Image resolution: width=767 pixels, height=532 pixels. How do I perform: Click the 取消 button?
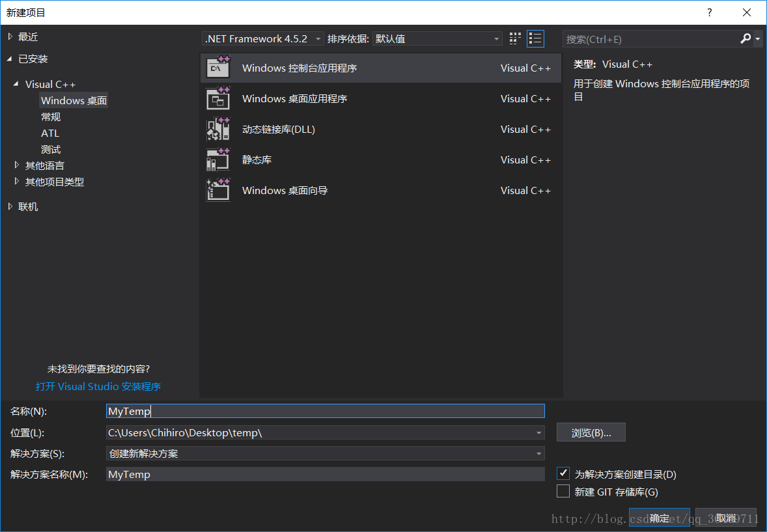726,517
